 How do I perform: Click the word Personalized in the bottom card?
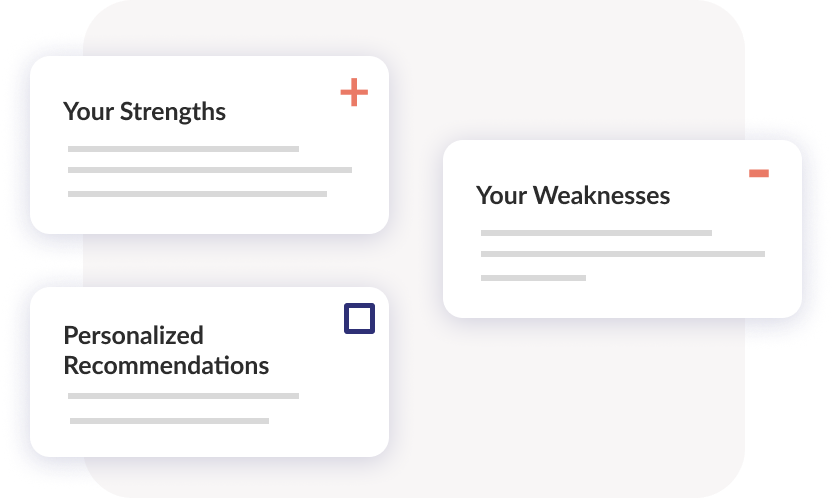pyautogui.click(x=133, y=336)
